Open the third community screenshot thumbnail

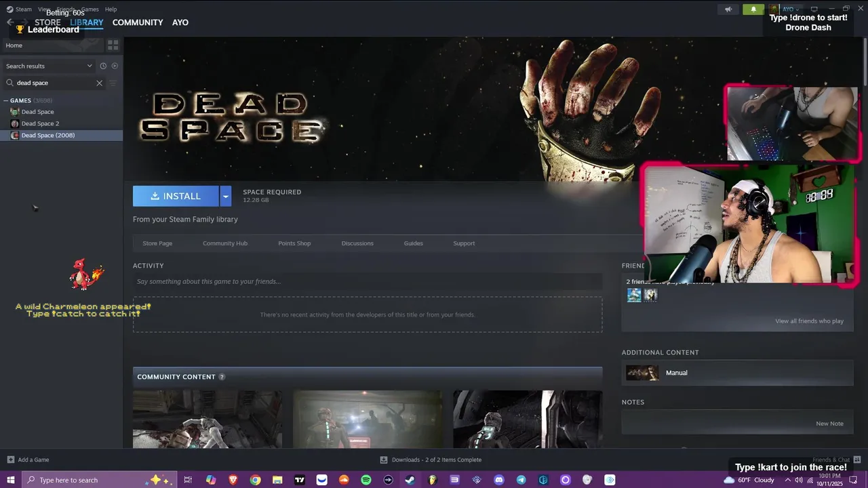pos(528,419)
